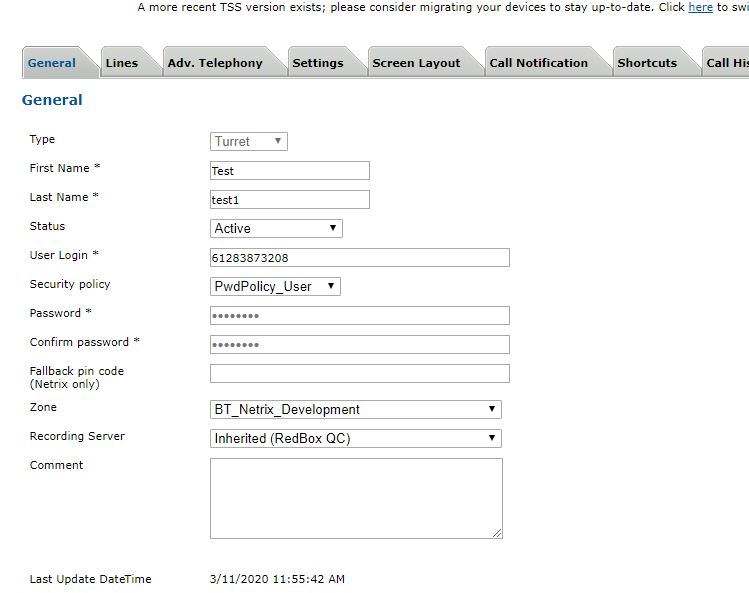The width and height of the screenshot is (749, 593).
Task: Follow the 'here' link in the TSS notice
Action: click(x=700, y=7)
